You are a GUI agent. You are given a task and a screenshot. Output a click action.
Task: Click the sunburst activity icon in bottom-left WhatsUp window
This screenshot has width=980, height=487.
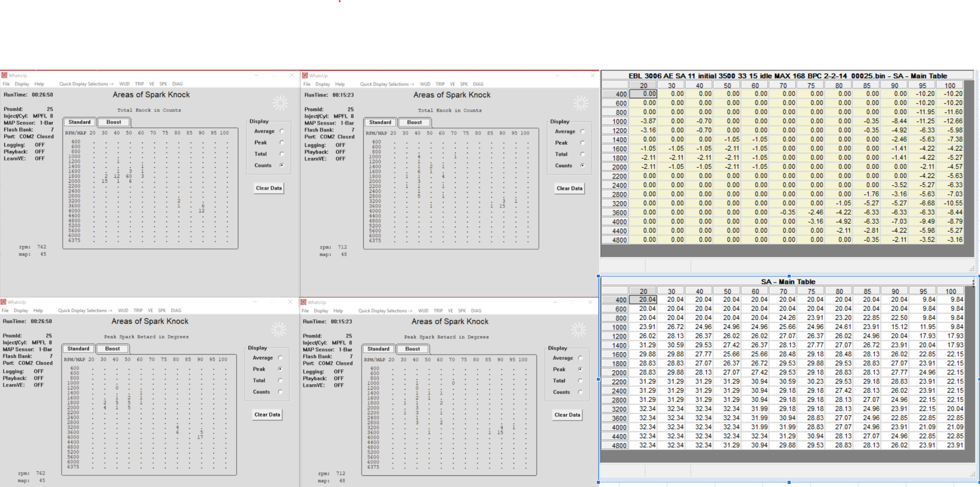point(278,330)
